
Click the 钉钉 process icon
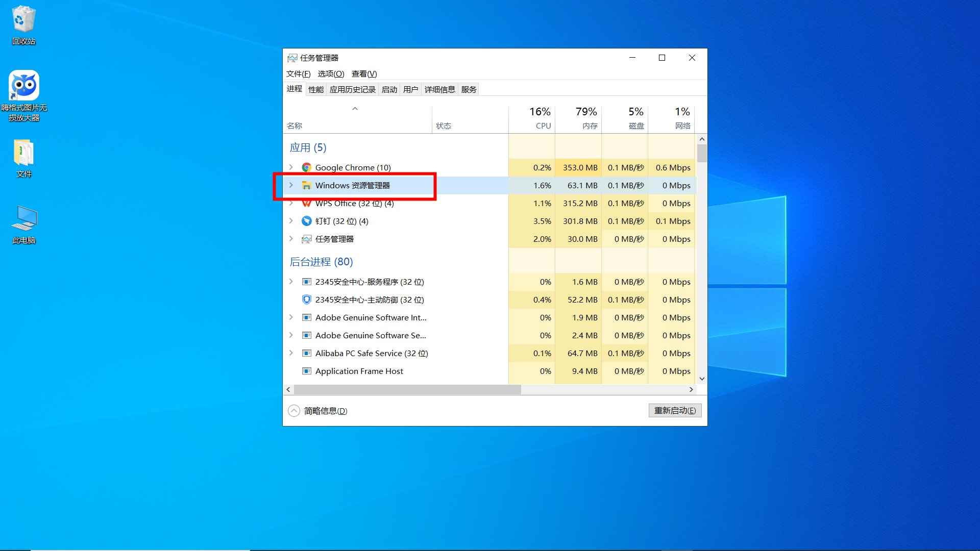pyautogui.click(x=306, y=221)
